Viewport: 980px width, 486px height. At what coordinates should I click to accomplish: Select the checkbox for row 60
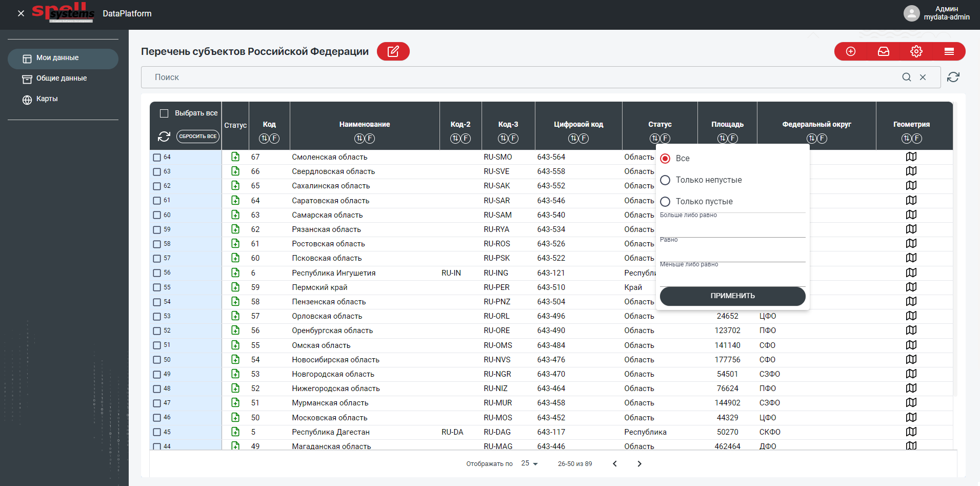157,216
